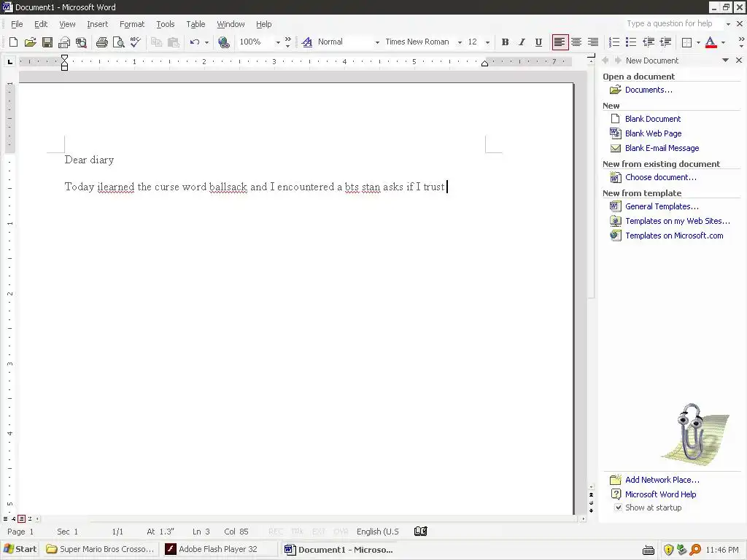Screen dimensions: 747x560
Task: Open the Times New Roman font dropdown
Action: (460, 42)
